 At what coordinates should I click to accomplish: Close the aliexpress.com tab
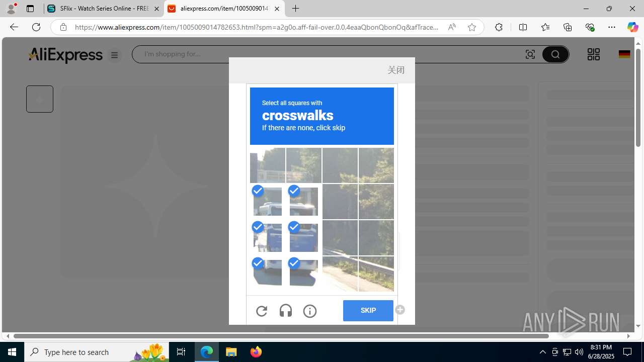pos(277,9)
